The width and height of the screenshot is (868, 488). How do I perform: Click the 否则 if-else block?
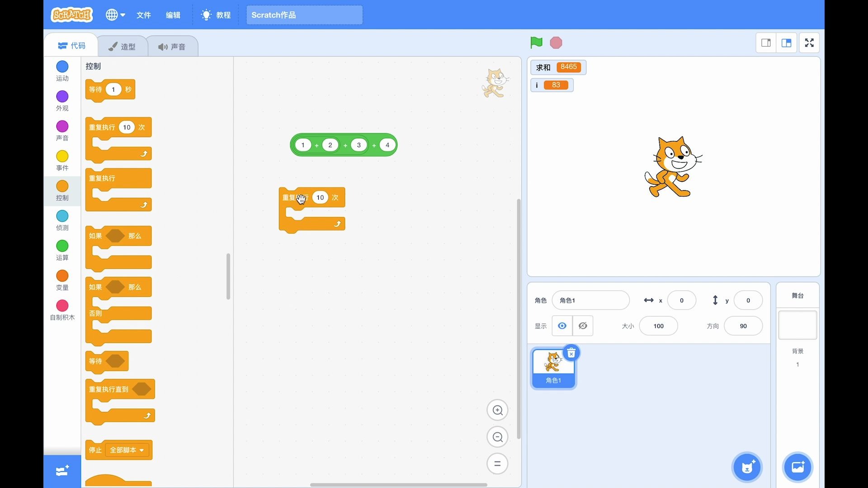(118, 312)
